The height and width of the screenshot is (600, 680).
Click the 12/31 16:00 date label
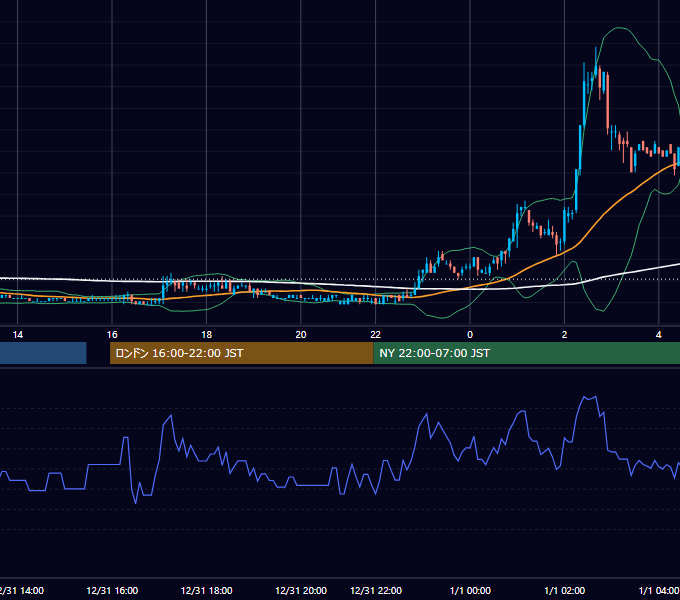click(x=112, y=590)
